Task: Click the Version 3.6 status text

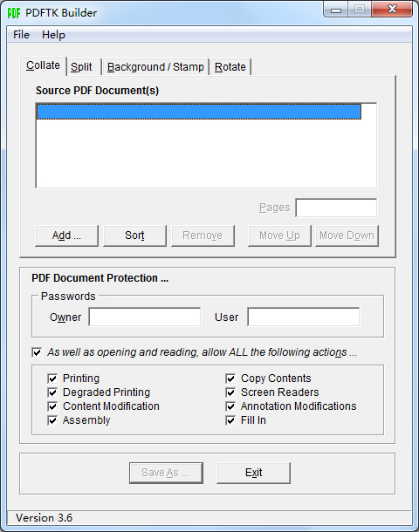Action: click(45, 518)
